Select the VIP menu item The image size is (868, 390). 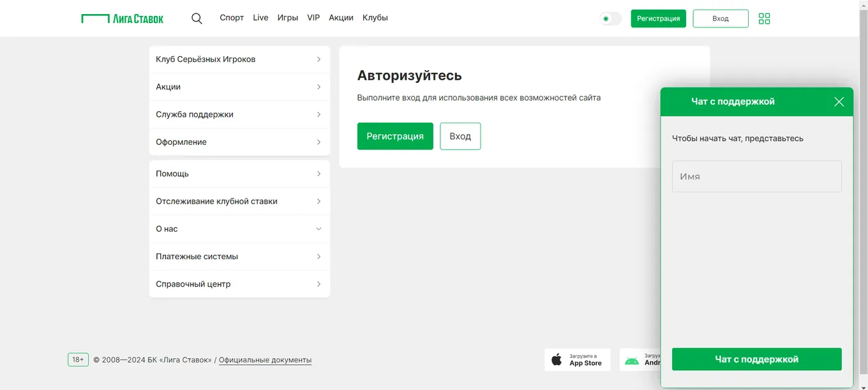pos(313,18)
